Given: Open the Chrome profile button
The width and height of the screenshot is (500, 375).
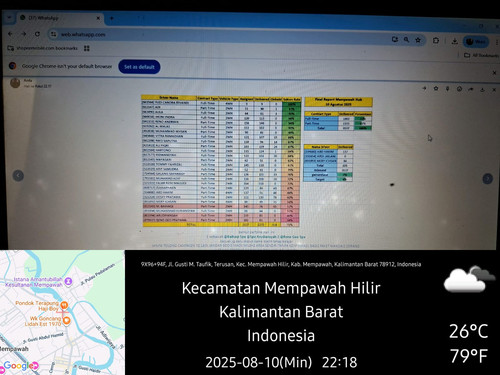Looking at the screenshot, I should click(476, 42).
